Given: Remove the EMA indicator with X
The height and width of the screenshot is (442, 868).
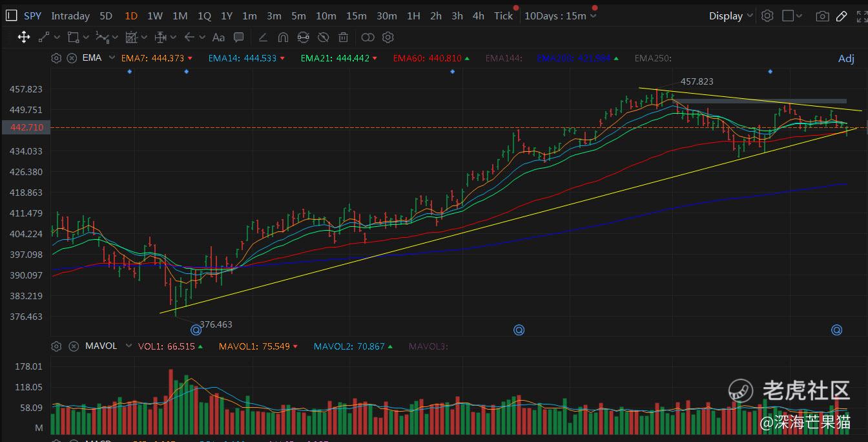Looking at the screenshot, I should tap(72, 58).
